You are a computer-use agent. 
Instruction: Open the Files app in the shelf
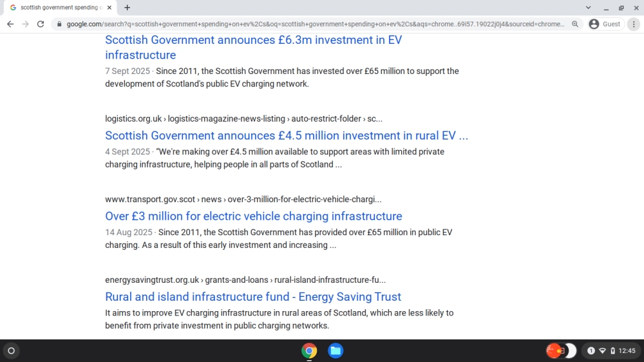coord(335,351)
